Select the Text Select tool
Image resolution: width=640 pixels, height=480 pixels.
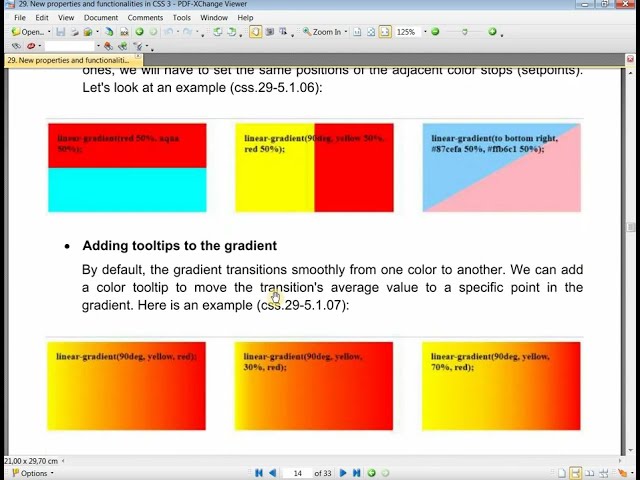click(283, 32)
